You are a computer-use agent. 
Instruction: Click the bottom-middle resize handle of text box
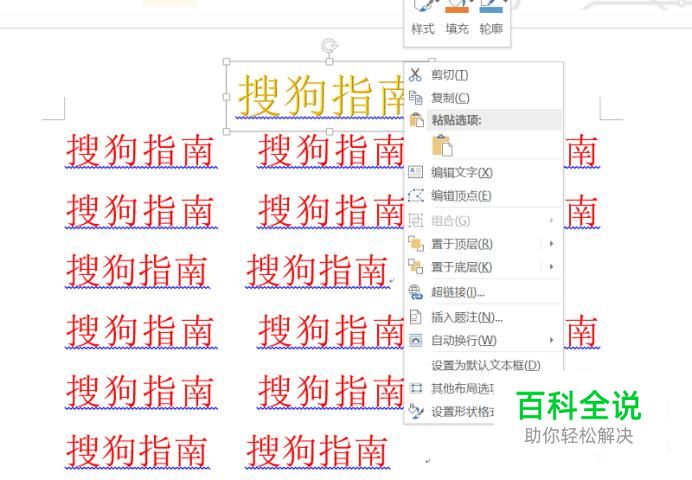pyautogui.click(x=329, y=131)
